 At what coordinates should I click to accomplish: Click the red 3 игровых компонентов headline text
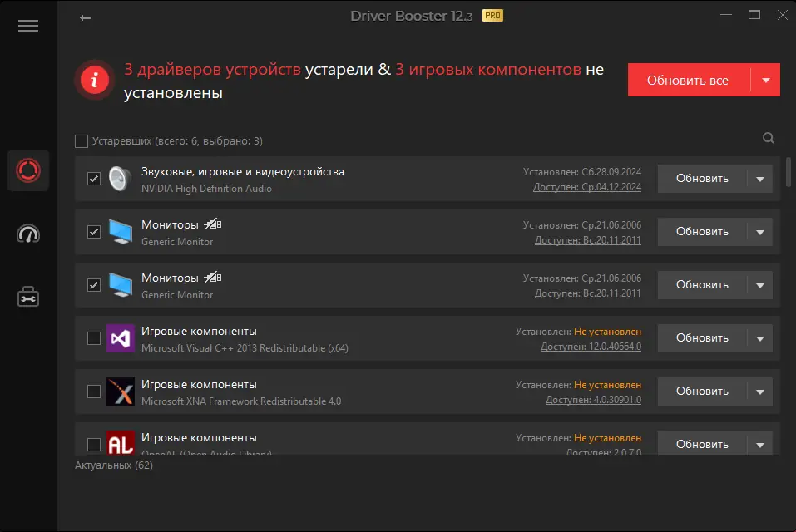(488, 70)
